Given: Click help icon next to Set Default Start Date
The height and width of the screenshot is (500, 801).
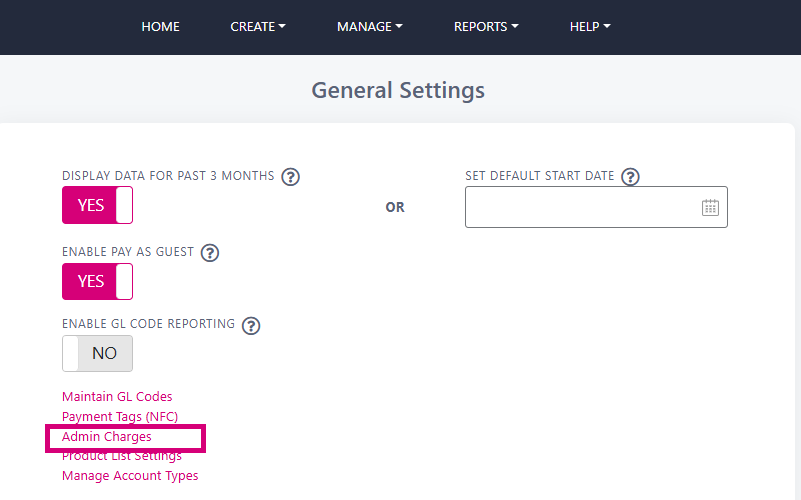Looking at the screenshot, I should pyautogui.click(x=630, y=177).
